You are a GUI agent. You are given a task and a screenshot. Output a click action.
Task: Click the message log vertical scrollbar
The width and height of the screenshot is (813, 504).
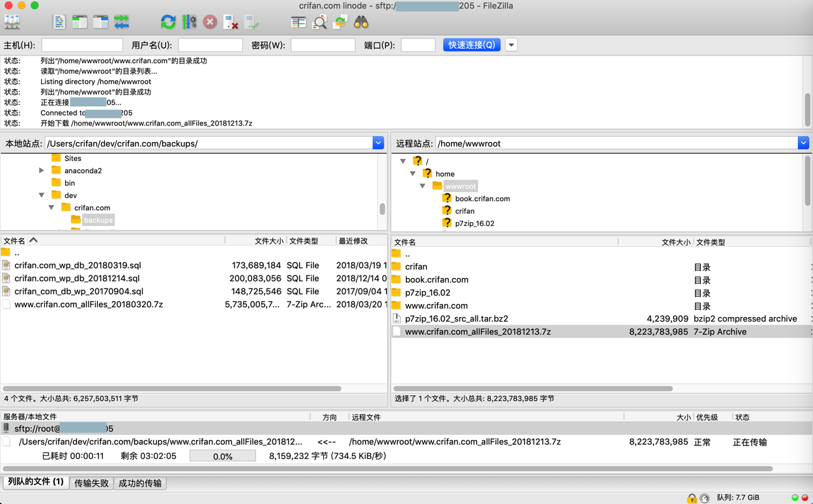pos(808,109)
